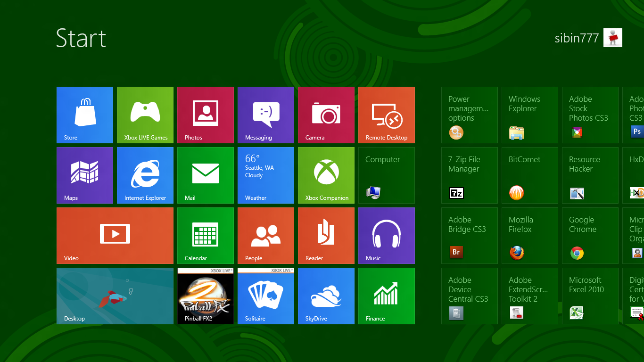Launch Resource Hacker
Image resolution: width=644 pixels, height=362 pixels.
click(x=590, y=175)
